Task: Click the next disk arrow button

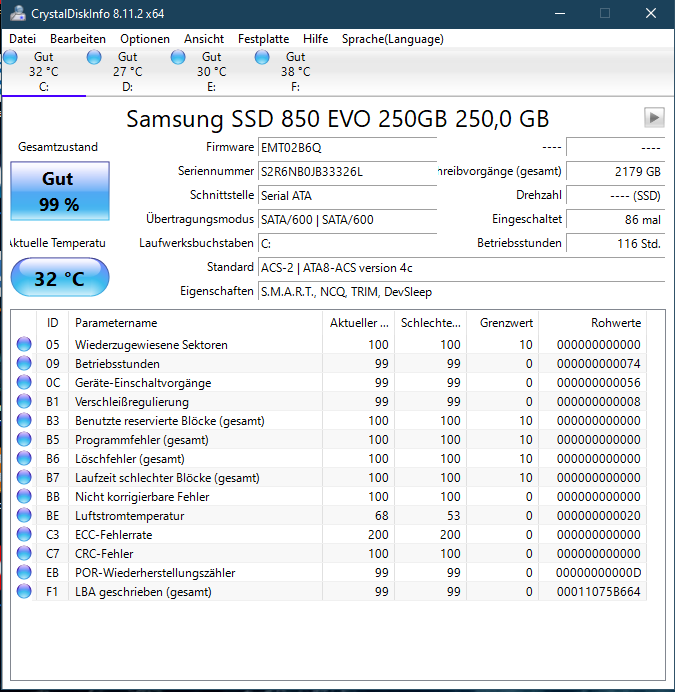Action: tap(654, 118)
